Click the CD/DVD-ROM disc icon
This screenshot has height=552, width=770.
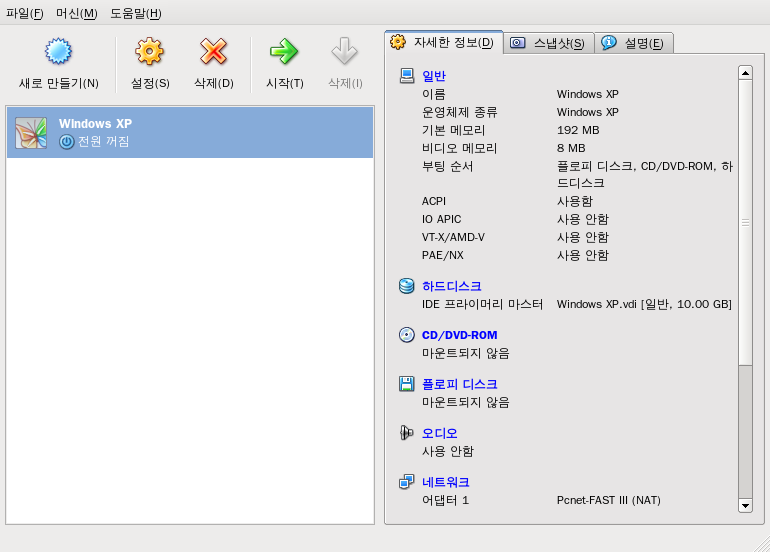coord(407,335)
